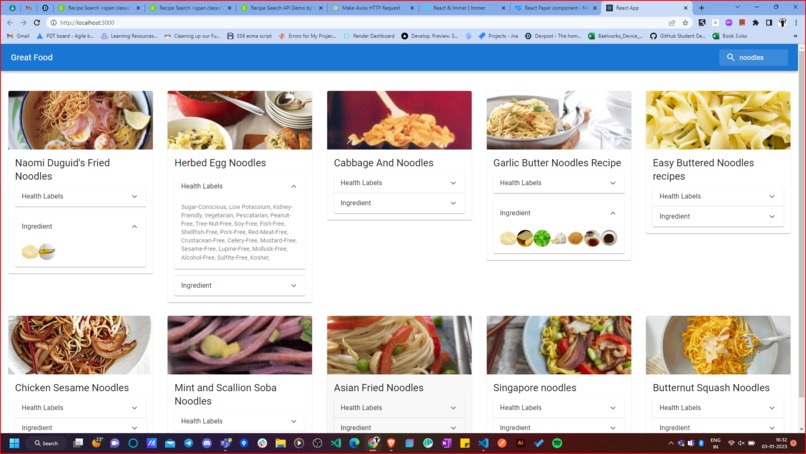Open the Book 3.xlsx bookmark
806x454 pixels.
pyautogui.click(x=730, y=36)
